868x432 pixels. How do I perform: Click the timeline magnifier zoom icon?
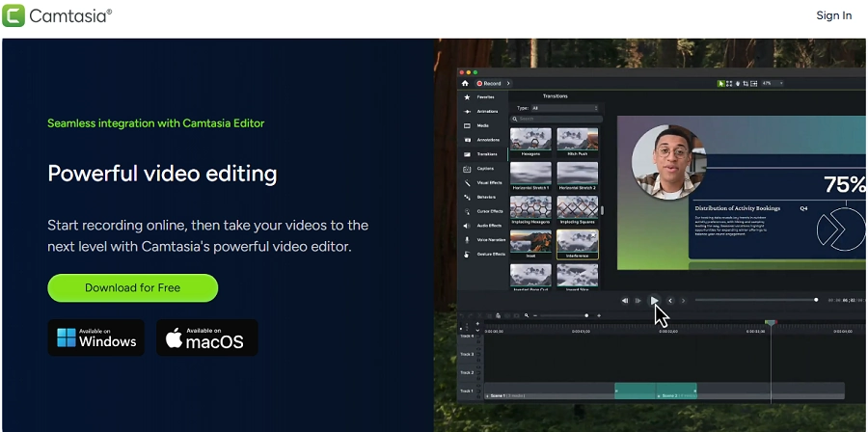(x=527, y=316)
